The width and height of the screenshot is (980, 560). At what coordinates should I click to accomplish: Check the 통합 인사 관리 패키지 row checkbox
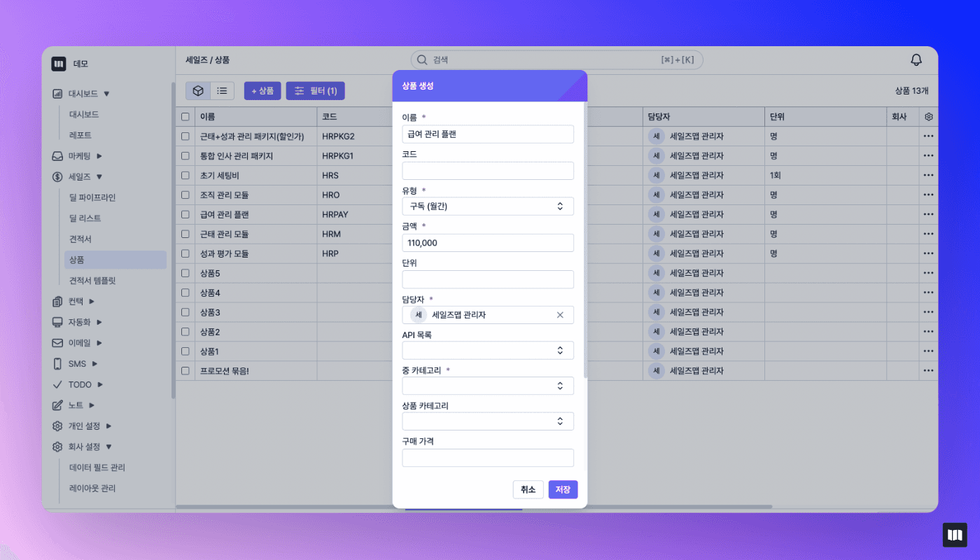pos(185,156)
